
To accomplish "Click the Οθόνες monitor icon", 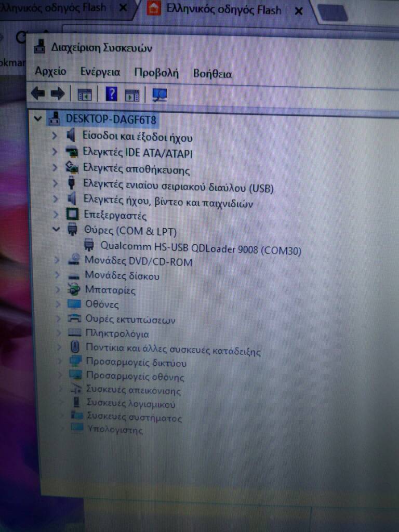I will 74,303.
